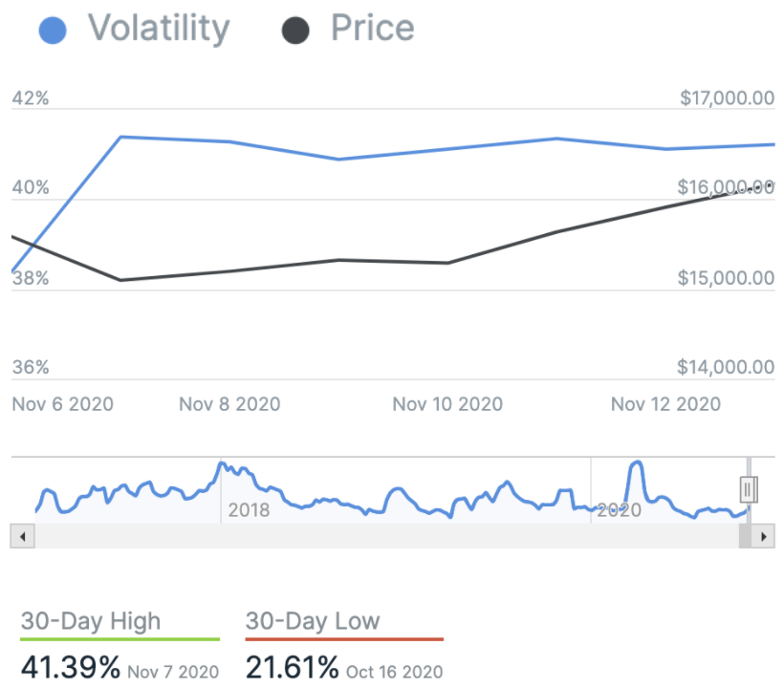Click the Nov 8 2020 axis label

click(x=229, y=404)
